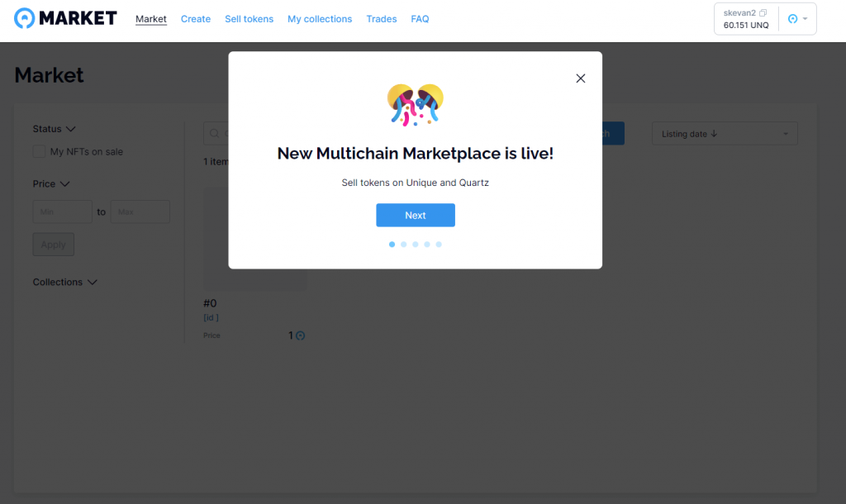This screenshot has height=504, width=846.
Task: Open the Create nav tab
Action: point(195,19)
